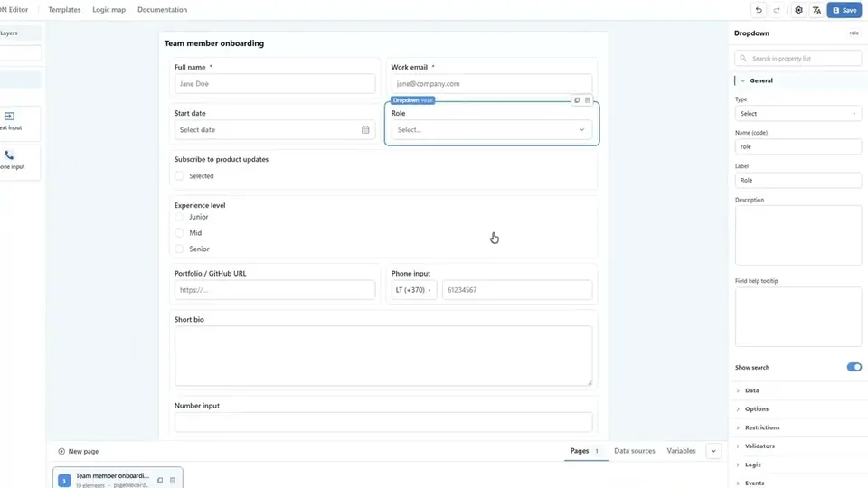Open the Type Select property dropdown
Image resolution: width=868 pixels, height=488 pixels.
tap(797, 114)
